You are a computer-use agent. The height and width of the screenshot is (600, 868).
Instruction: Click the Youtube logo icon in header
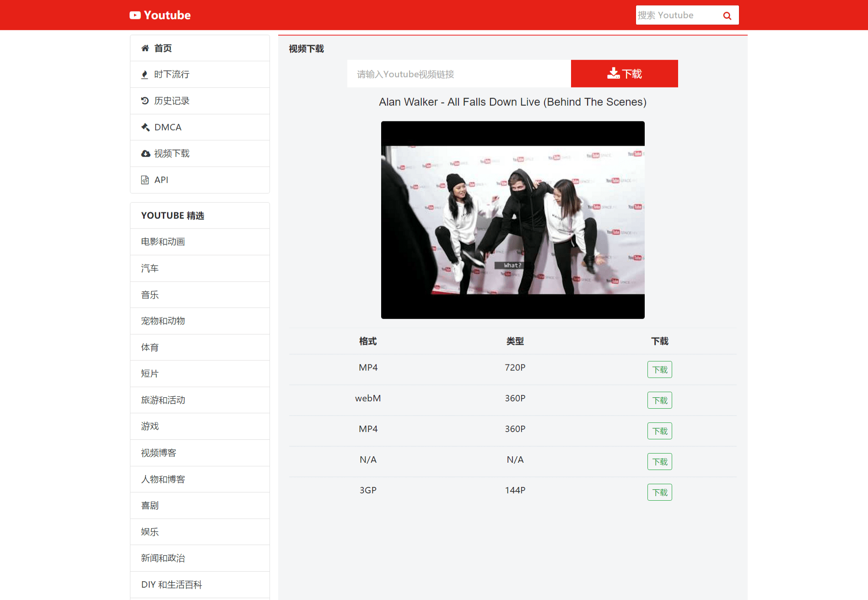[135, 15]
